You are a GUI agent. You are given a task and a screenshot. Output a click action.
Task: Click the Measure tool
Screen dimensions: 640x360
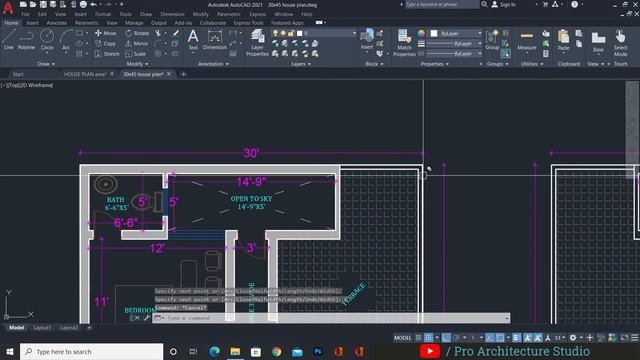coord(527,40)
